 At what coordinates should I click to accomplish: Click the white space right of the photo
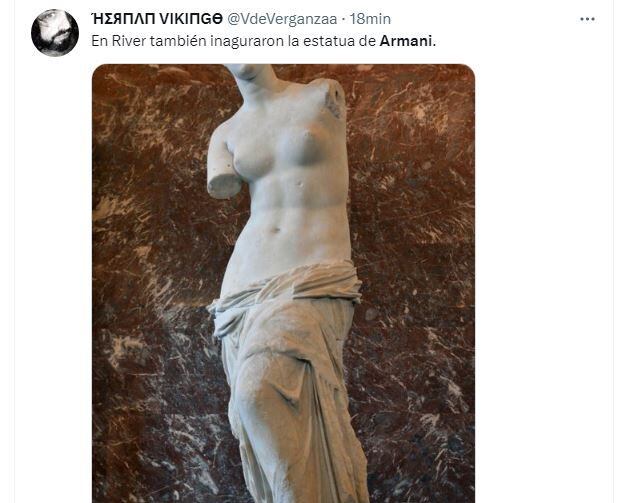(545, 280)
